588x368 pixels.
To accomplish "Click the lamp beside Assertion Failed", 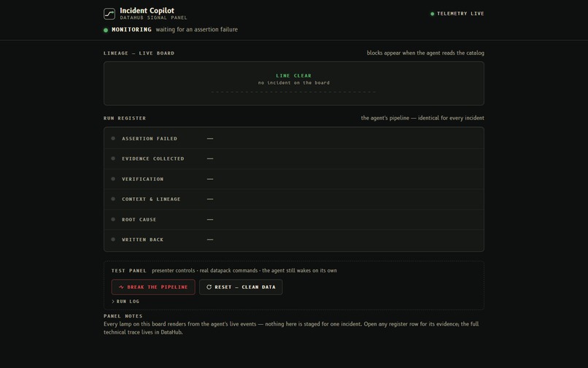I will tap(113, 139).
